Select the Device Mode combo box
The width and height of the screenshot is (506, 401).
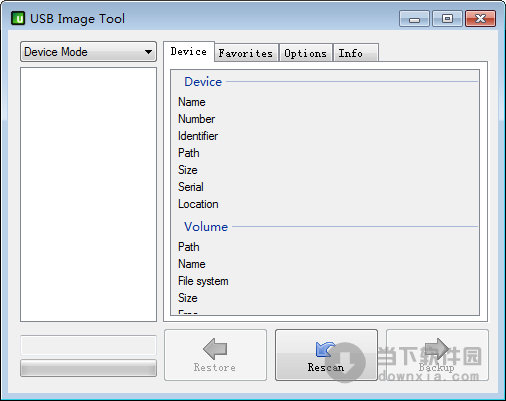click(x=88, y=52)
